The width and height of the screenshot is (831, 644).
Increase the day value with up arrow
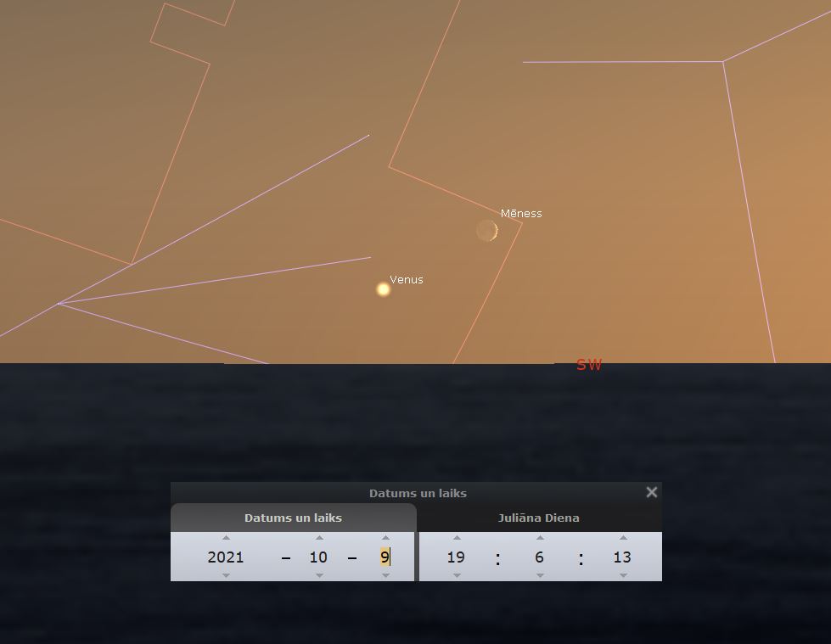[386, 538]
